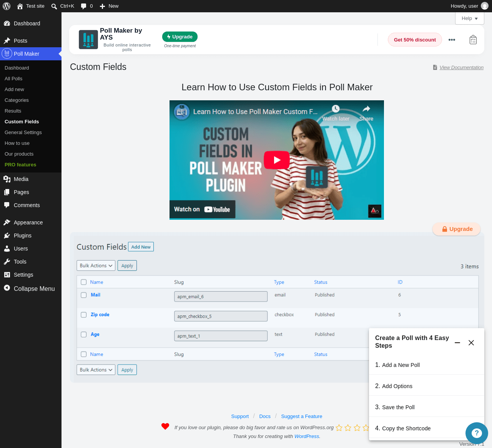Click the apm_checkbox_5 slug field
Screen dimensions: 492x448
(x=221, y=316)
